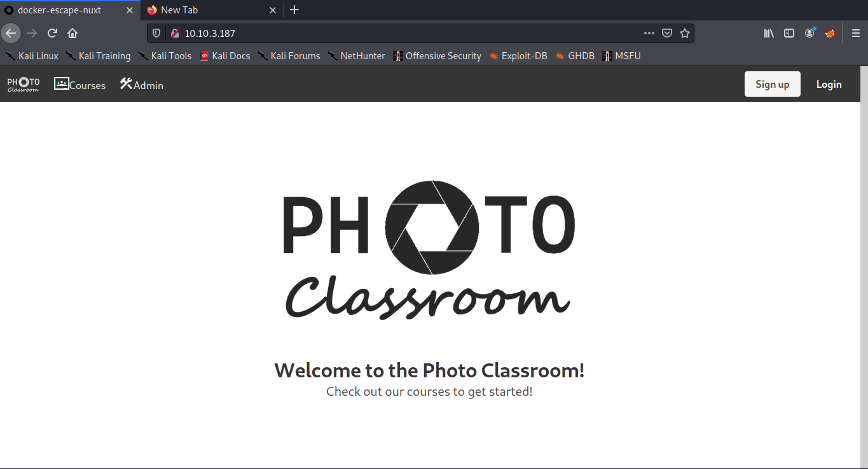Open a new tab with plus button
This screenshot has height=469, width=868.
pyautogui.click(x=294, y=10)
